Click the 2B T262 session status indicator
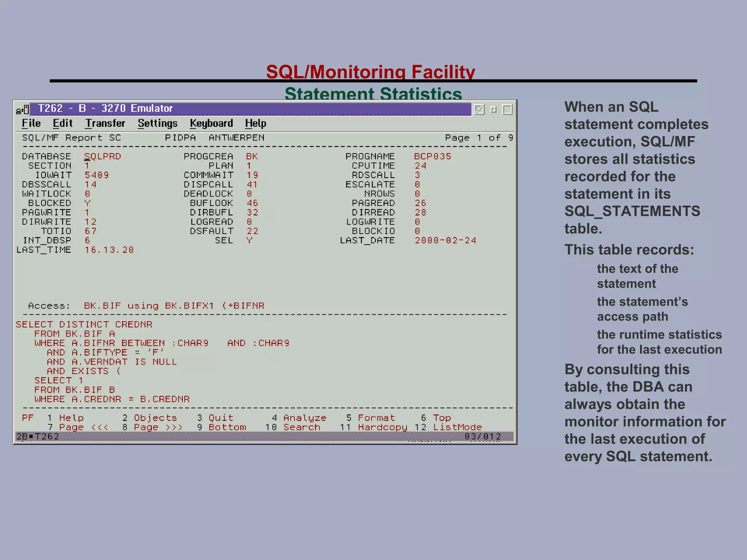The width and height of the screenshot is (747, 560). (x=38, y=436)
